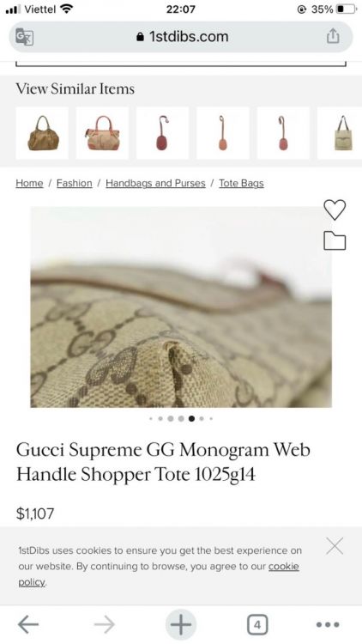Screen dimensions: 362x644
Task: Go to Tote Bags category
Action: point(241,183)
